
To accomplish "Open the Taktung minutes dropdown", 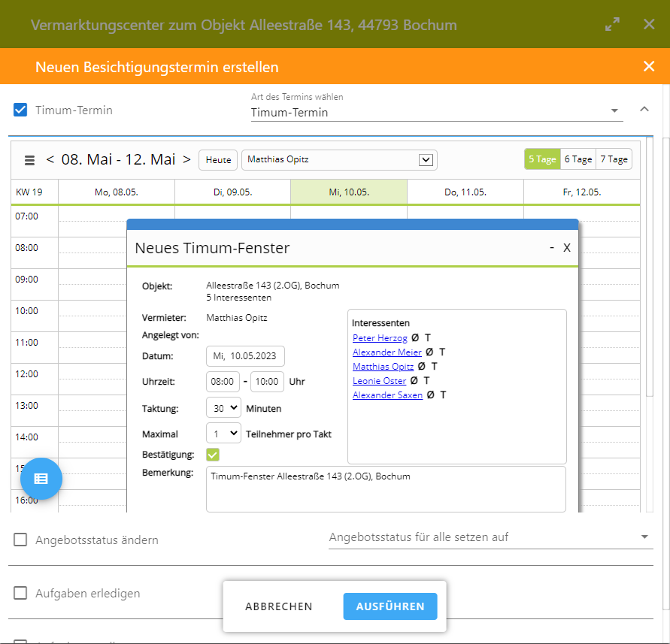I will pyautogui.click(x=223, y=408).
